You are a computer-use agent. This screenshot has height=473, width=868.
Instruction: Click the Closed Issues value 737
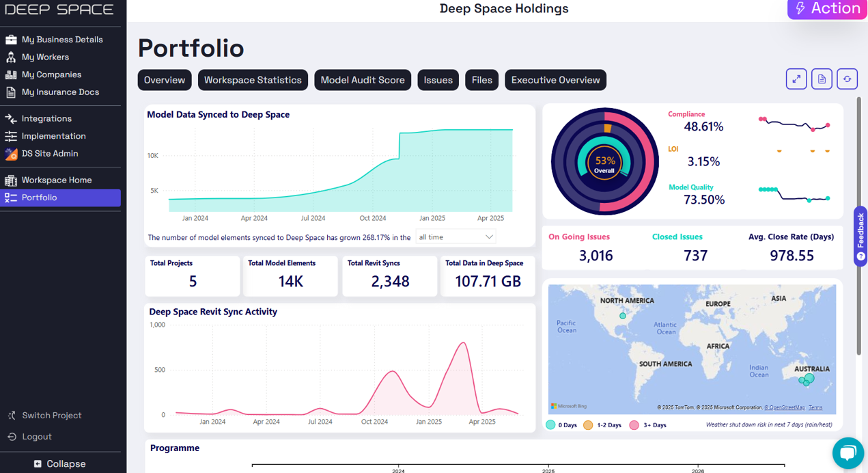[x=696, y=256]
